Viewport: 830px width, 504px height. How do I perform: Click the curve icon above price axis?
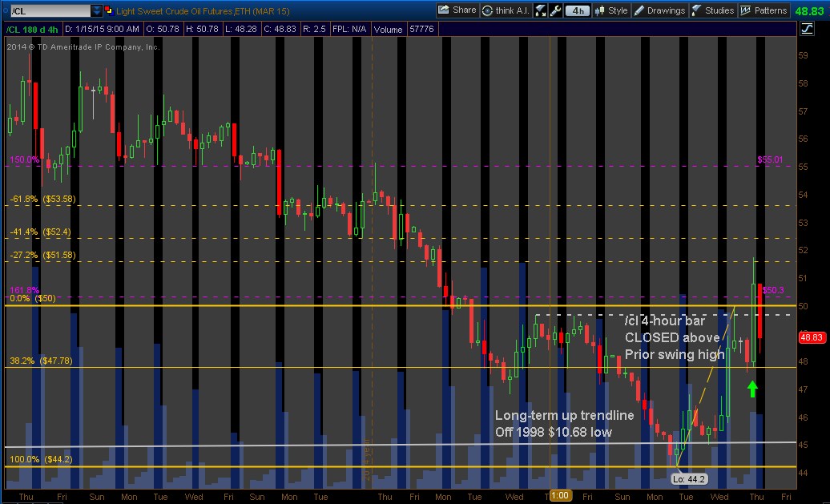[x=807, y=29]
